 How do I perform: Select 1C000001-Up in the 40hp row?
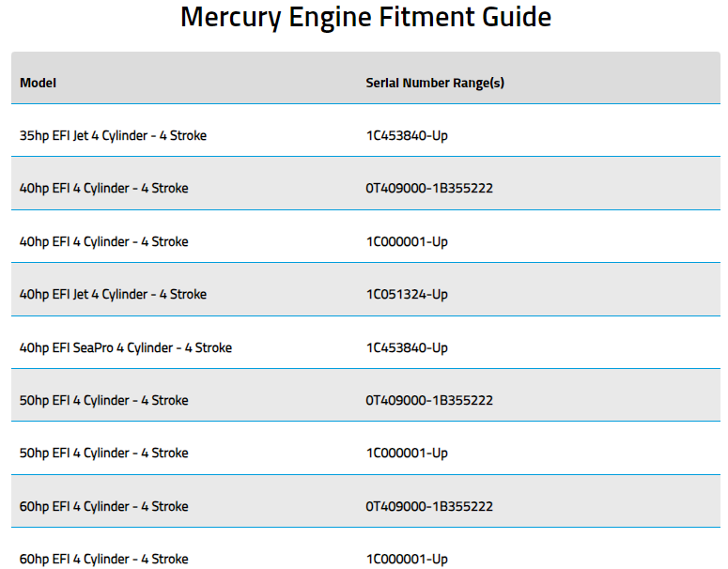click(407, 242)
